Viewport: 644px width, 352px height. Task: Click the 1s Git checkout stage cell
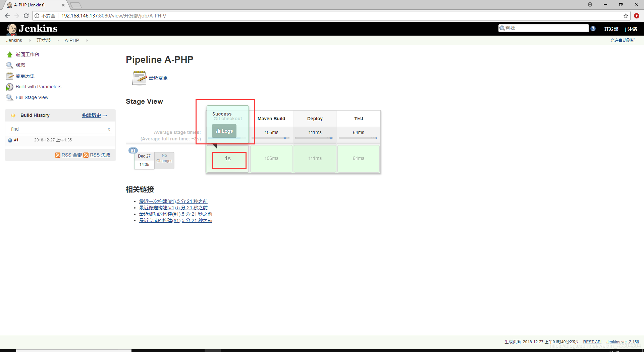pos(228,159)
